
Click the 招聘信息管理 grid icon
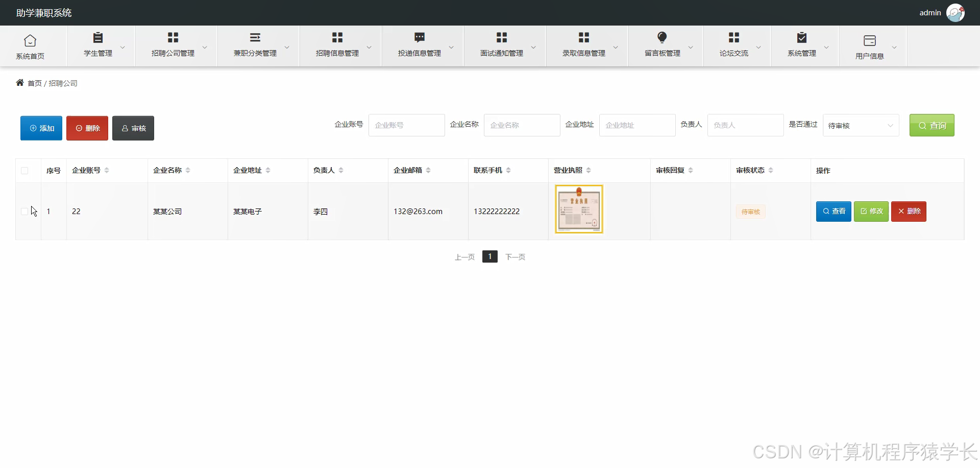point(337,37)
